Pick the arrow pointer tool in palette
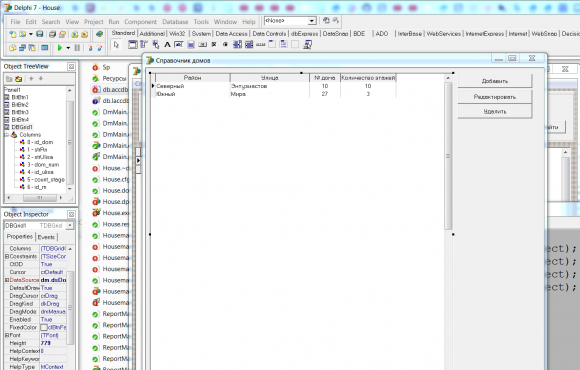The height and width of the screenshot is (370, 580). tap(117, 45)
